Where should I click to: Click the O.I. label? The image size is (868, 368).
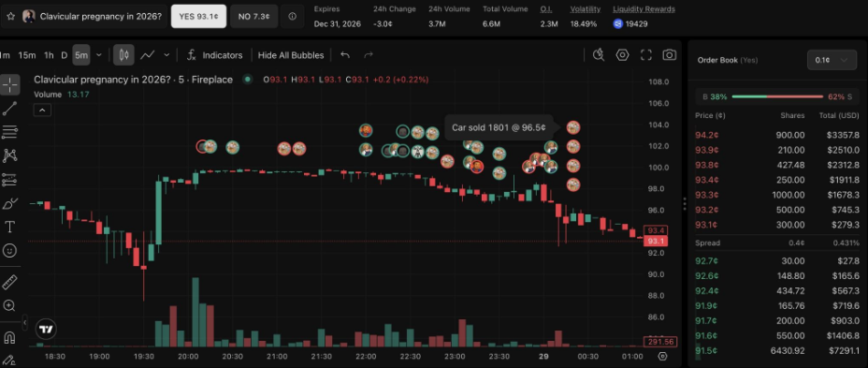coord(547,8)
